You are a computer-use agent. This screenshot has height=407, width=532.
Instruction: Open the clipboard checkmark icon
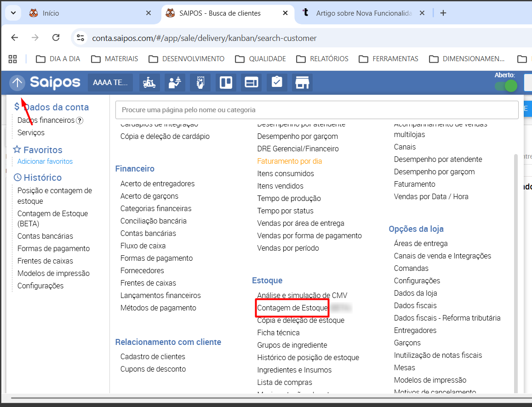(277, 82)
